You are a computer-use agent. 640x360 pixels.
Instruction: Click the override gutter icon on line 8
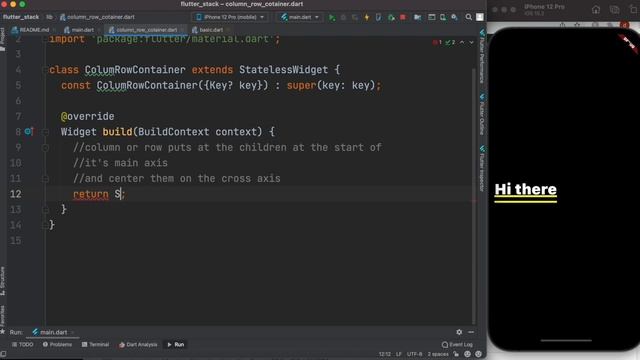tap(29, 131)
